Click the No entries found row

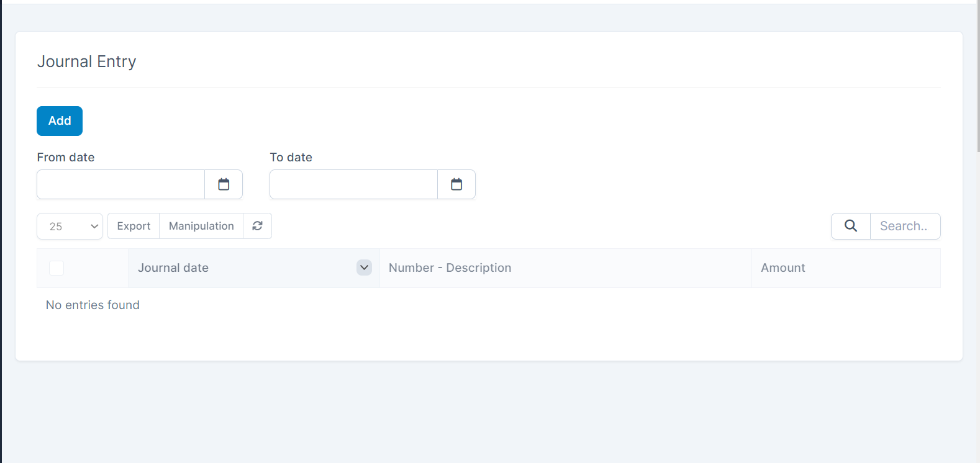pyautogui.click(x=93, y=305)
